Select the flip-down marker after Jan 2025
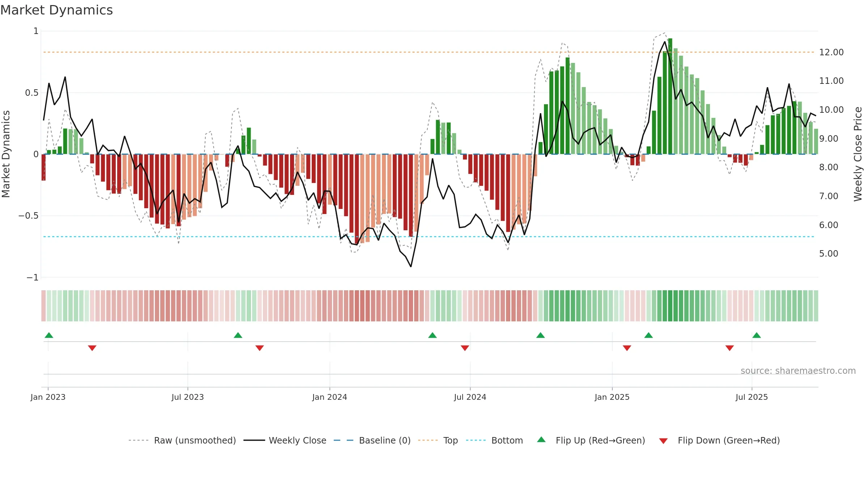The image size is (868, 488). tap(627, 348)
